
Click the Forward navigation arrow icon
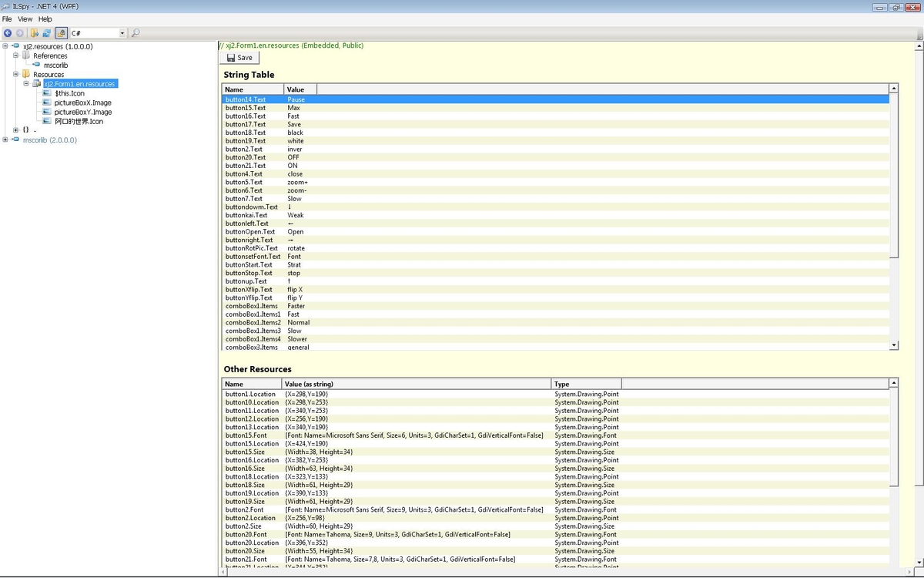point(20,33)
